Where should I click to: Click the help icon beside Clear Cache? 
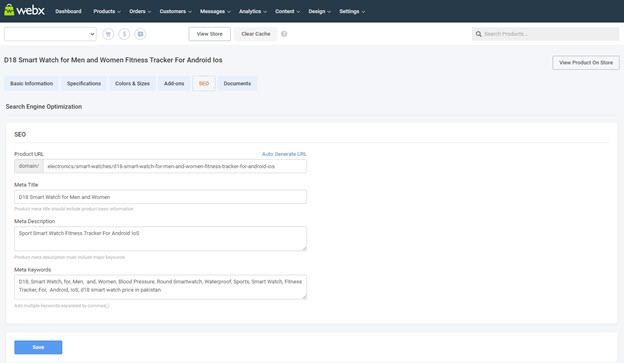point(284,34)
